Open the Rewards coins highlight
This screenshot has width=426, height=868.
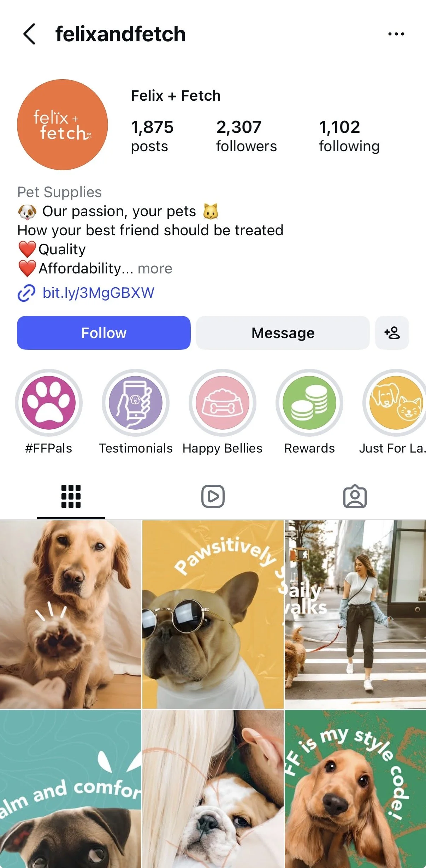(309, 403)
